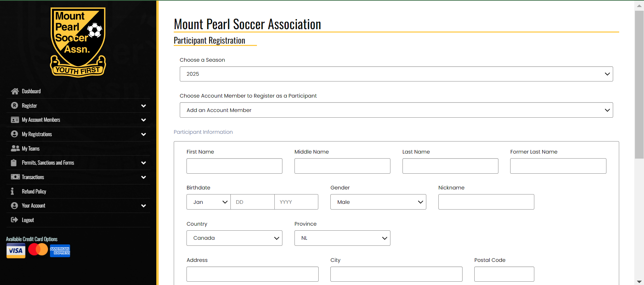Click the Participant Registration heading
This screenshot has height=285, width=644.
[x=209, y=41]
